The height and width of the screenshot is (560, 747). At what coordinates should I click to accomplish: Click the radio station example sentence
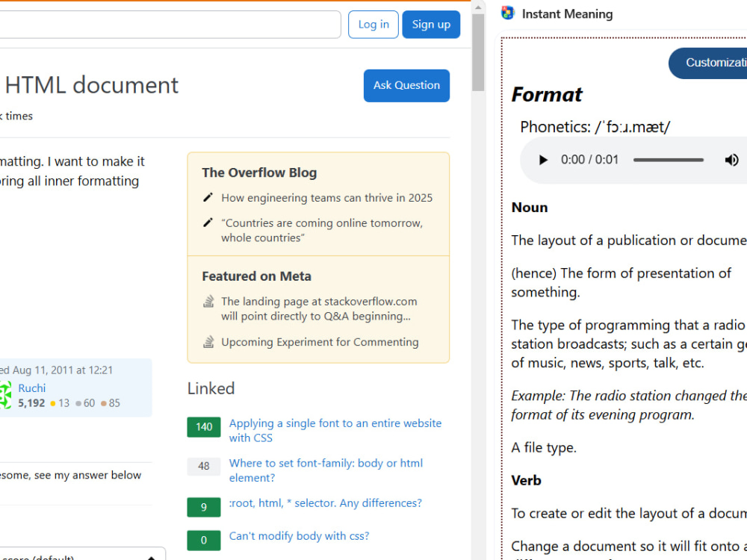point(629,405)
